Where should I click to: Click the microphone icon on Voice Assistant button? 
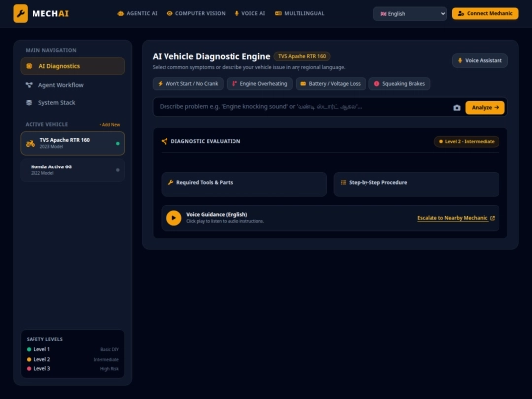pos(460,60)
